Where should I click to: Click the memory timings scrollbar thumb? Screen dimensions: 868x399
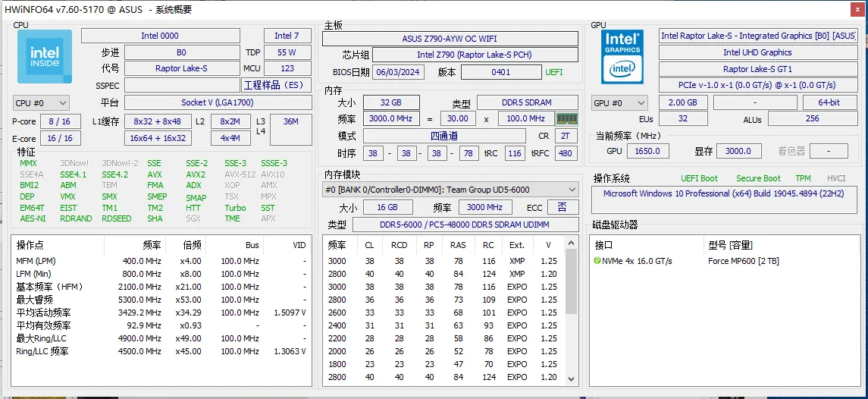point(572,281)
